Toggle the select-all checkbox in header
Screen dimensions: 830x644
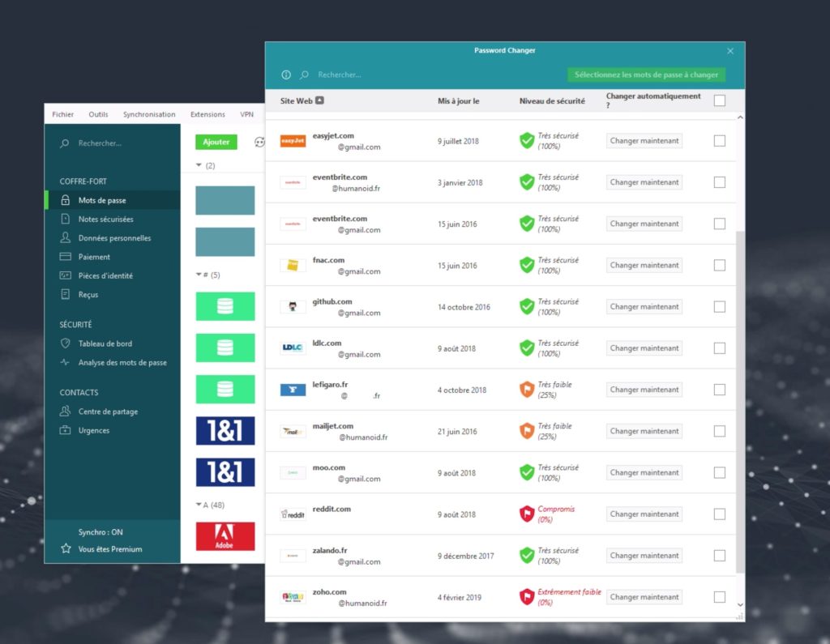720,100
